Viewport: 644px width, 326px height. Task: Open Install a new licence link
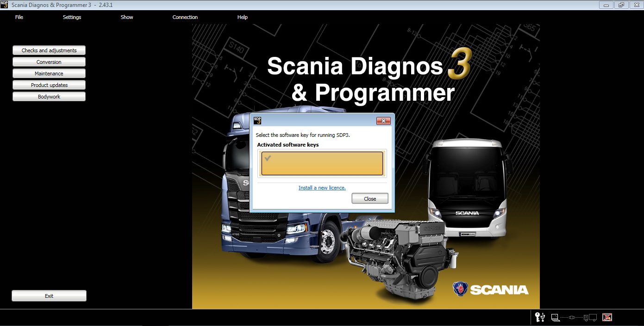pos(322,188)
